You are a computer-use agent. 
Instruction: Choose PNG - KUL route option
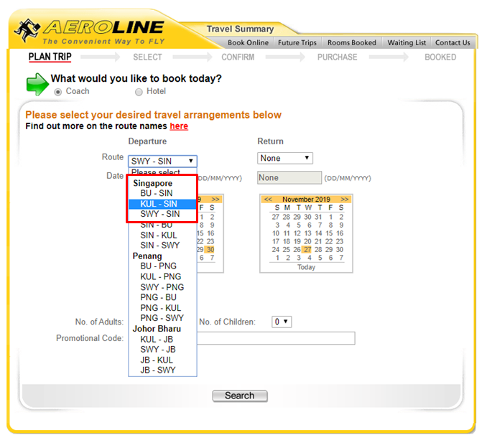click(x=162, y=308)
